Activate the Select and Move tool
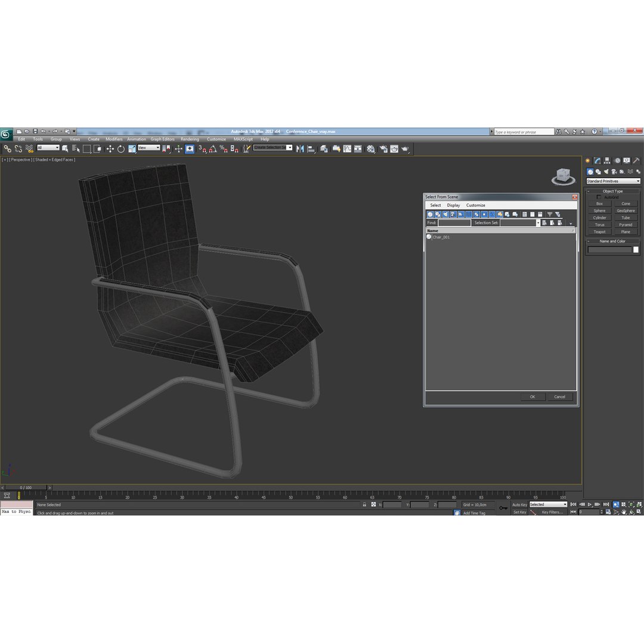Viewport: 644px width, 644px height. point(110,148)
